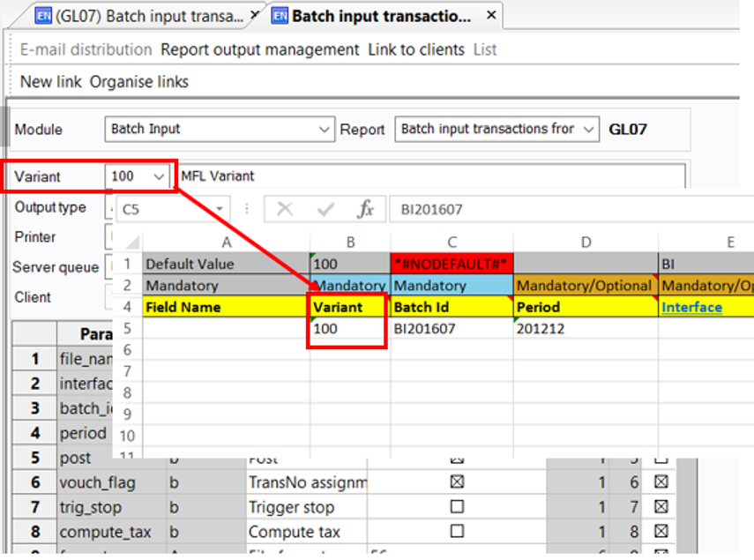Click EN icon on first GL07 tab
The height and width of the screenshot is (560, 754).
[41, 16]
